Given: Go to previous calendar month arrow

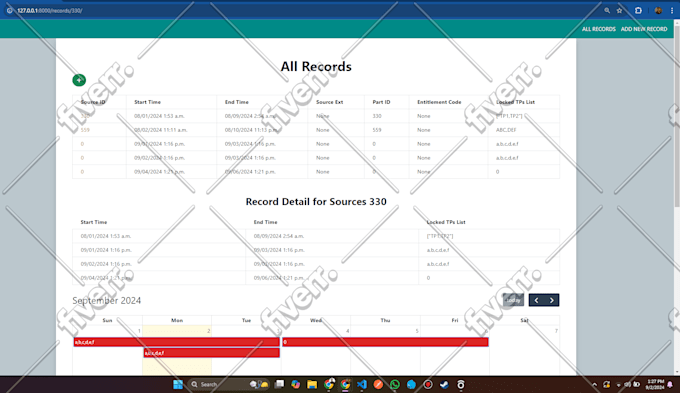Looking at the screenshot, I should 536,300.
